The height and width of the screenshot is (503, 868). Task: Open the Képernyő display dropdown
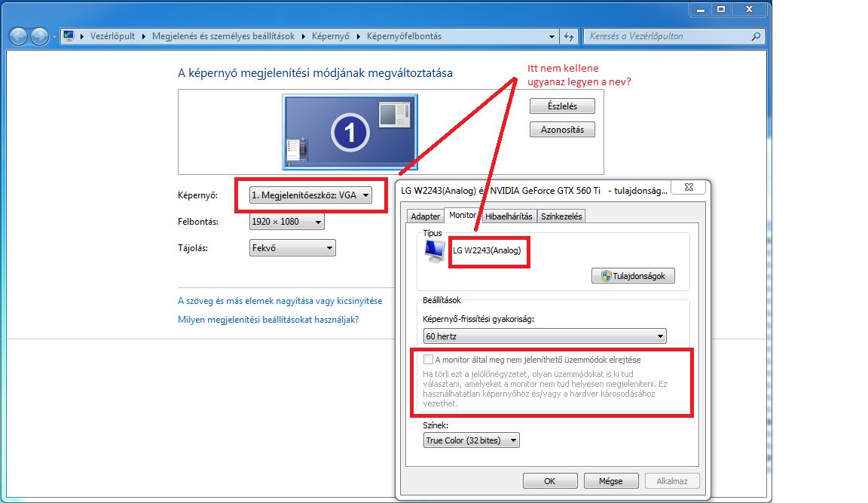310,195
